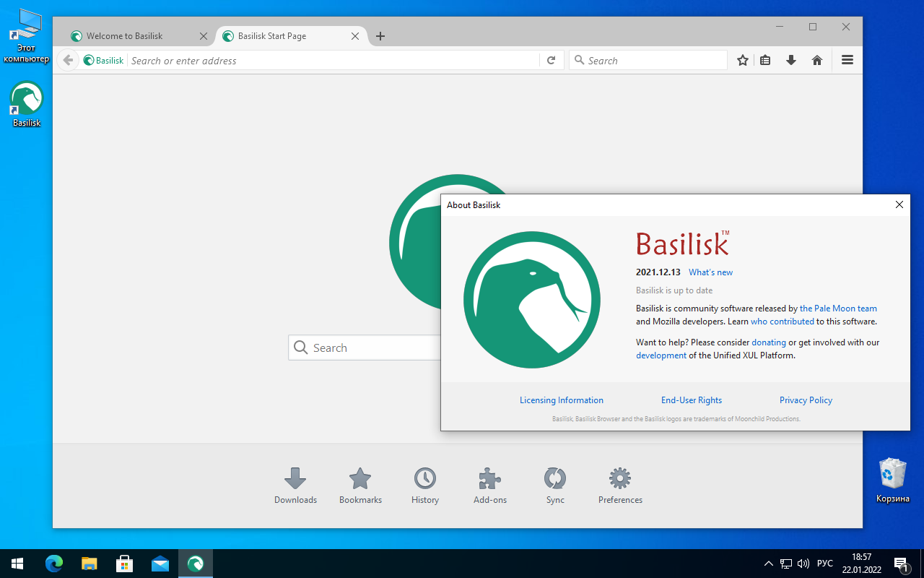This screenshot has width=924, height=578.
Task: Bookmark this page with the star icon
Action: pyautogui.click(x=743, y=61)
